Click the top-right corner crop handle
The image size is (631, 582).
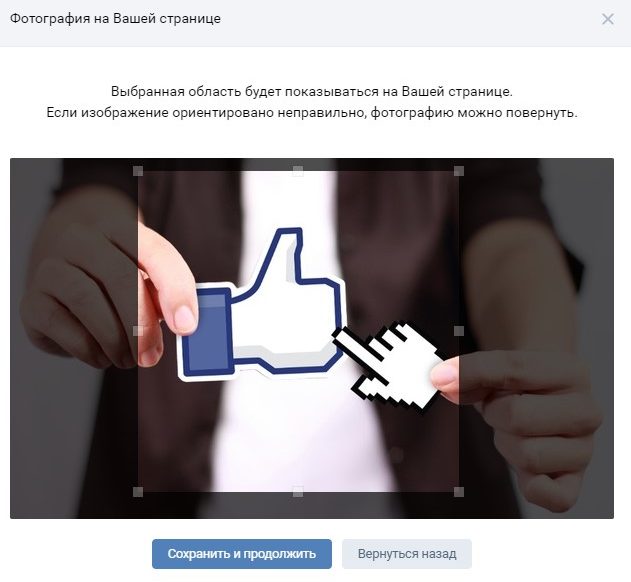click(x=459, y=171)
